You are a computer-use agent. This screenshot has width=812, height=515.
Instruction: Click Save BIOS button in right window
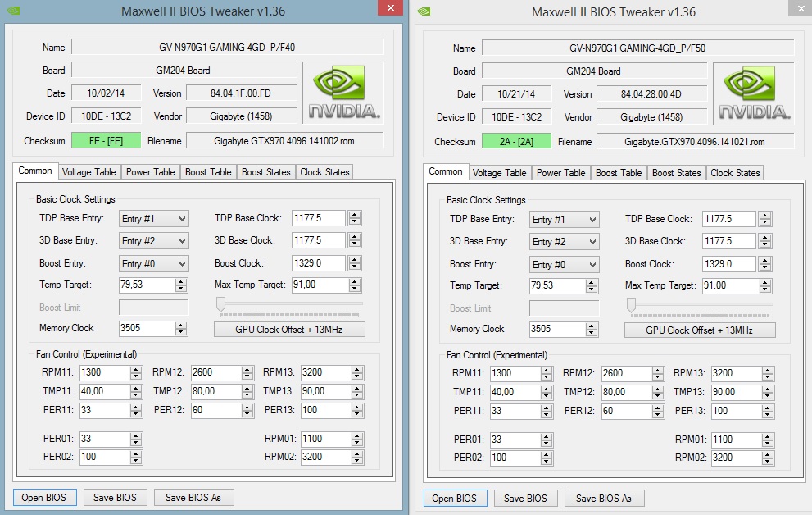click(525, 499)
